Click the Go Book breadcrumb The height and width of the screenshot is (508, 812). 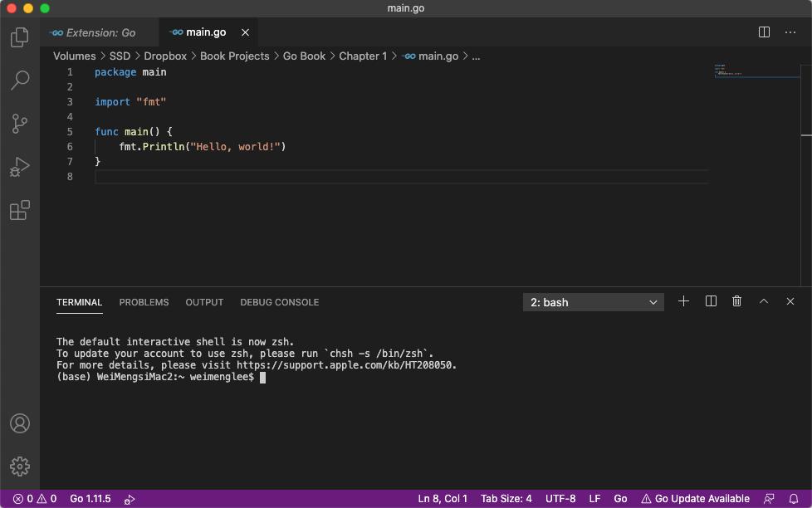304,56
